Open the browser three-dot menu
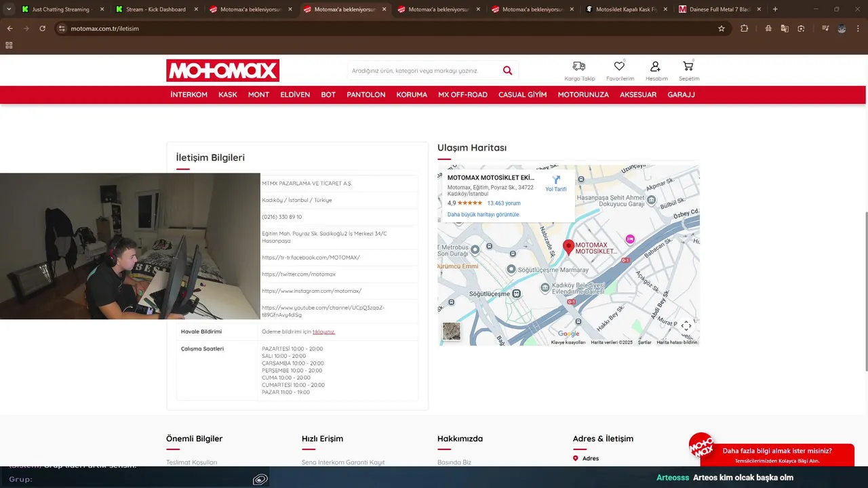The height and width of the screenshot is (488, 868). click(858, 28)
